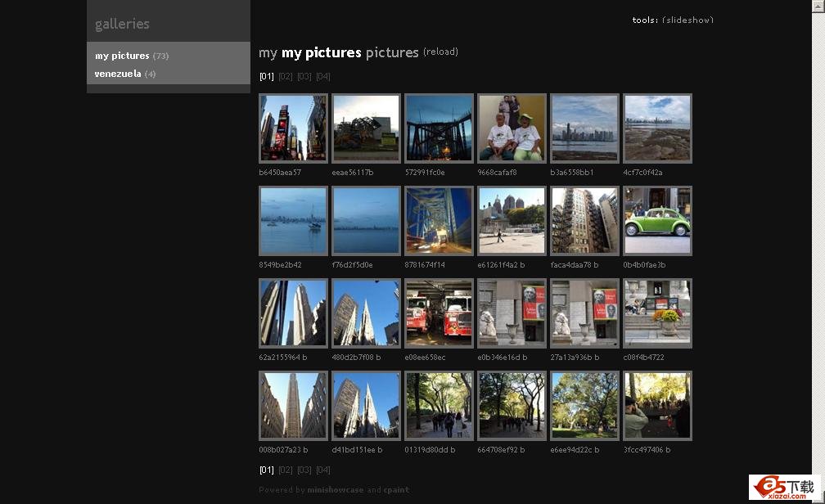The width and height of the screenshot is (825, 504).
Task: Open the green Beetle car thumbnail
Action: pyautogui.click(x=657, y=221)
